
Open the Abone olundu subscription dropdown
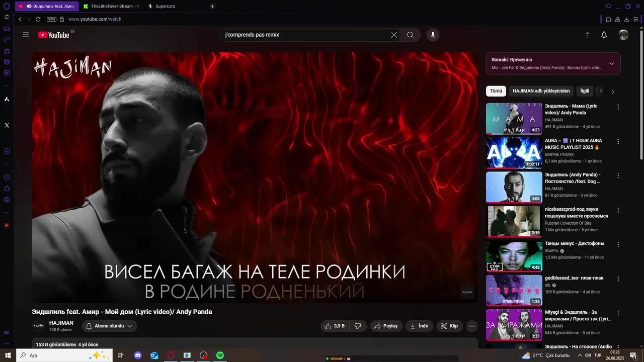coord(109,326)
